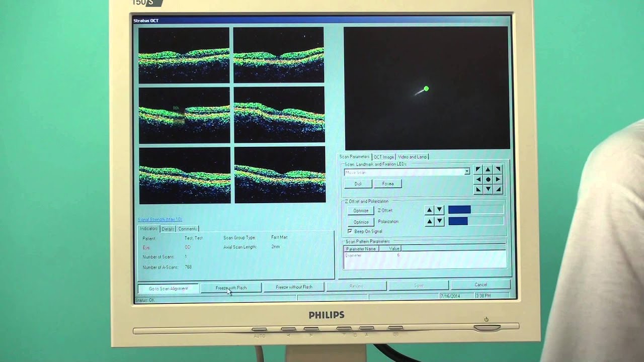This screenshot has height=362, width=644.
Task: Select the bottom-right OCT scan thumbnail
Action: click(280, 174)
